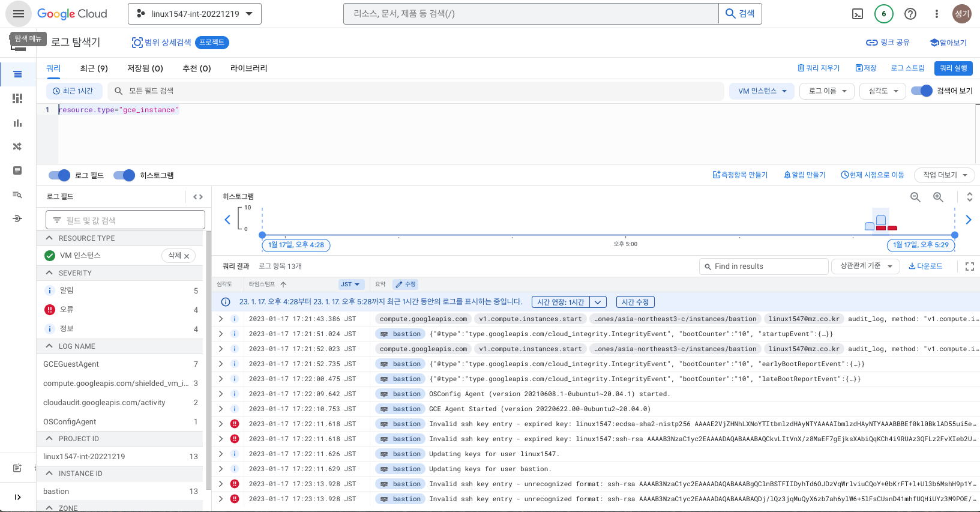Collapse the LOG NAME section
This screenshot has width=980, height=512.
point(49,346)
